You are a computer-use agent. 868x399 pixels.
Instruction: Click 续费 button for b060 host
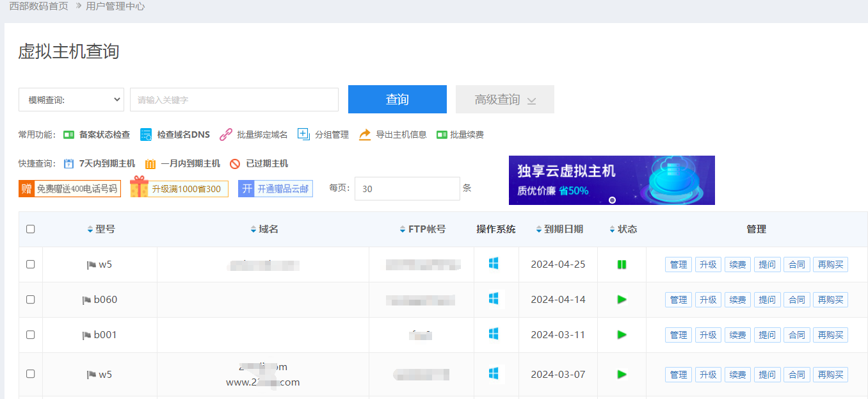(x=737, y=300)
